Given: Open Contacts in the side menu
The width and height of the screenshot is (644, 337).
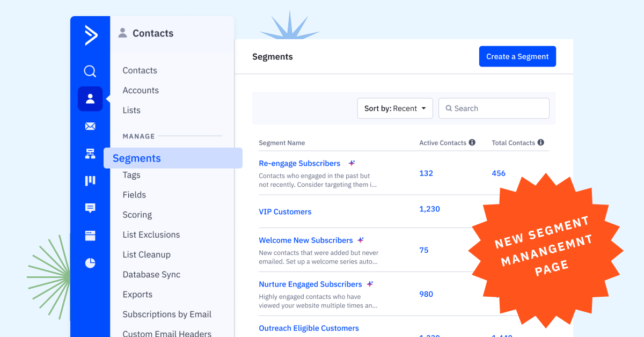Looking at the screenshot, I should pyautogui.click(x=140, y=70).
